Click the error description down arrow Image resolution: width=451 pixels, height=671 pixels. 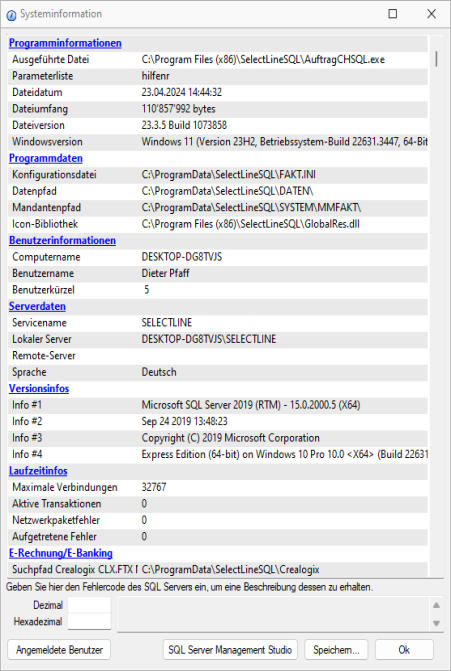point(436,623)
